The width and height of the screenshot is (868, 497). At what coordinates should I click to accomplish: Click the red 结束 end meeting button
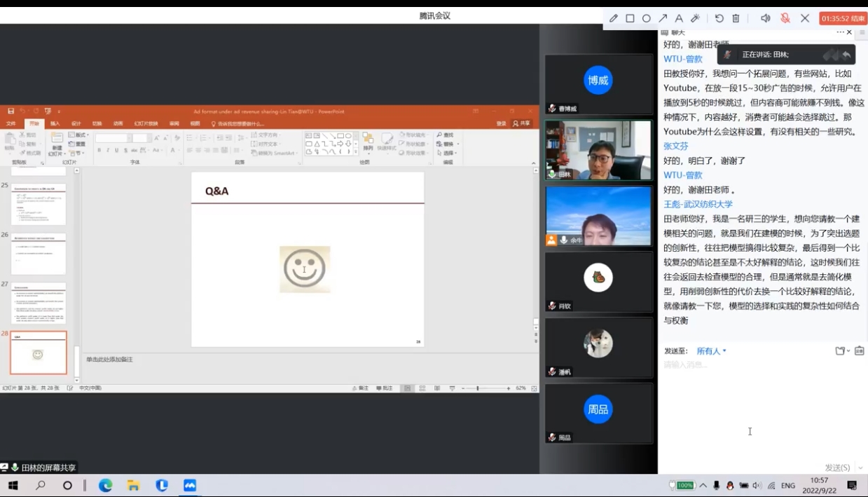click(x=843, y=18)
